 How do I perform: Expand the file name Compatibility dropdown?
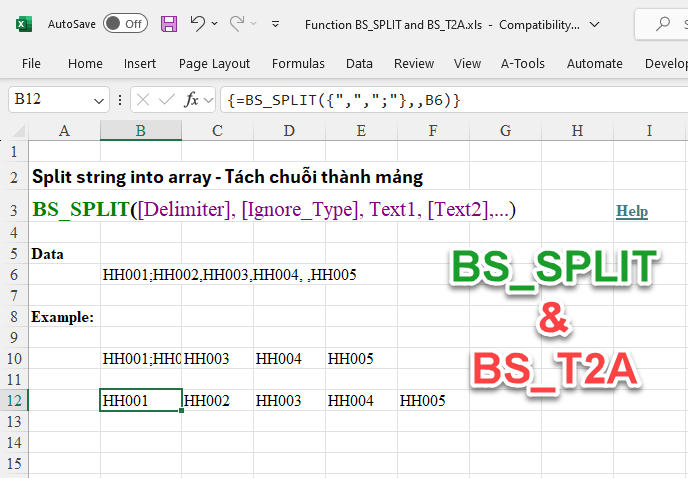pyautogui.click(x=595, y=25)
